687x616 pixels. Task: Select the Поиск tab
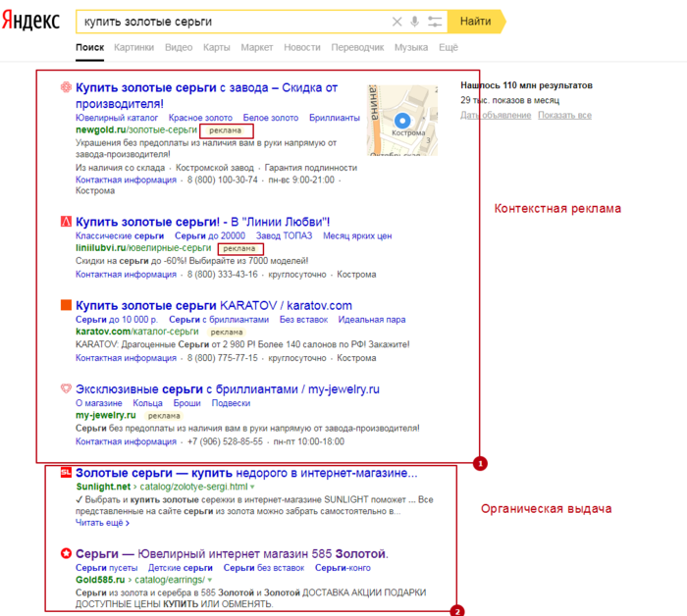(x=90, y=47)
